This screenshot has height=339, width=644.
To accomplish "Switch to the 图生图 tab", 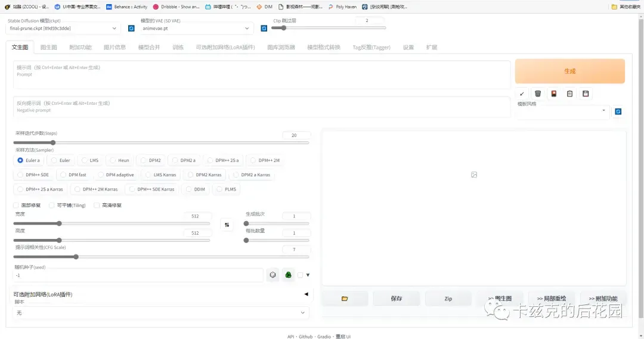I will click(x=48, y=47).
